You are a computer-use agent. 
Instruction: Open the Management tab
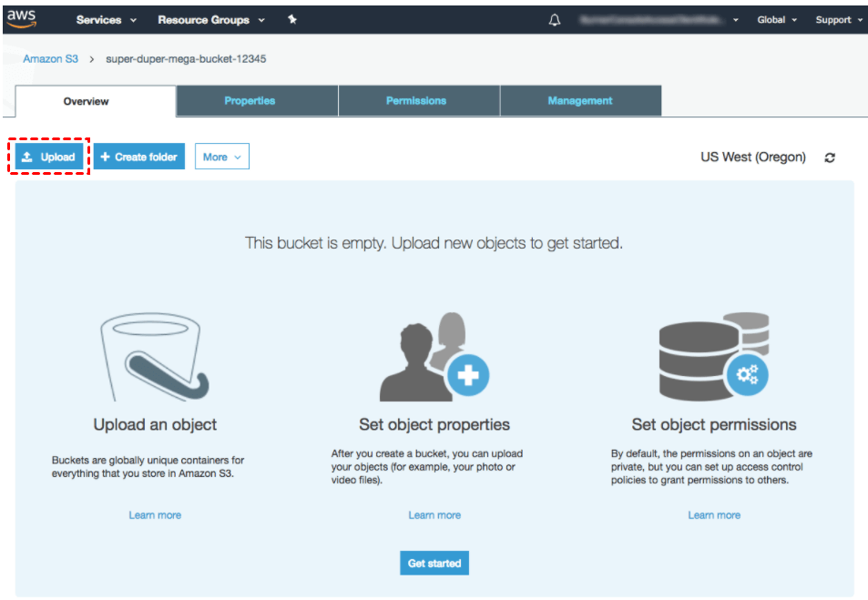[580, 101]
